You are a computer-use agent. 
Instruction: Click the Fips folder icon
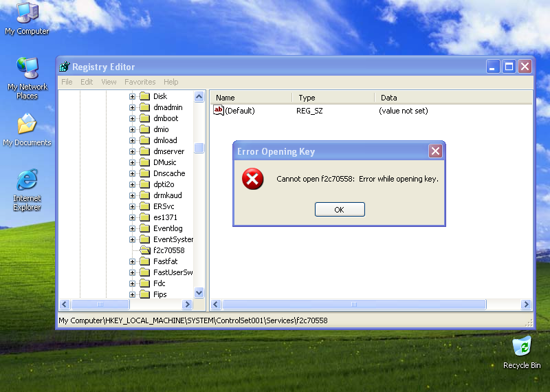[144, 294]
